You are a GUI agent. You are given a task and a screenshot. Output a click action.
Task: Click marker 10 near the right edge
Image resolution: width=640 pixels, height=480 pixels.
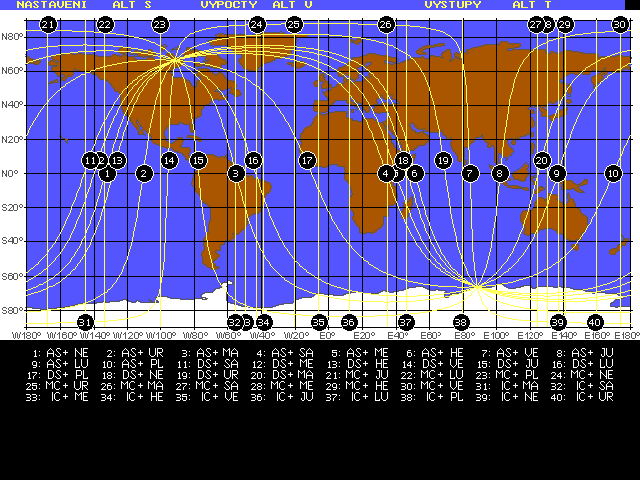613,173
